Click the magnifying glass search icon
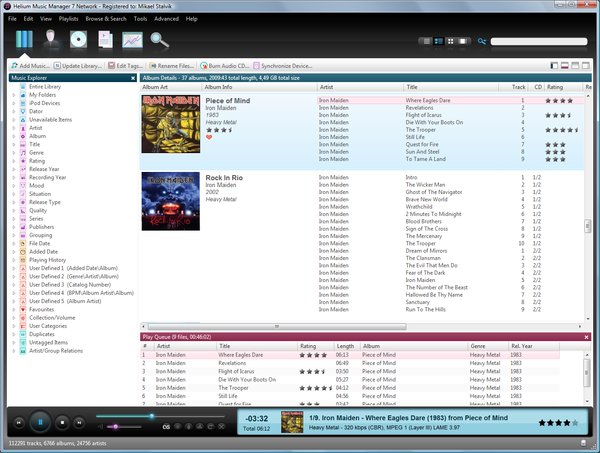The image size is (600, 453). pyautogui.click(x=160, y=41)
